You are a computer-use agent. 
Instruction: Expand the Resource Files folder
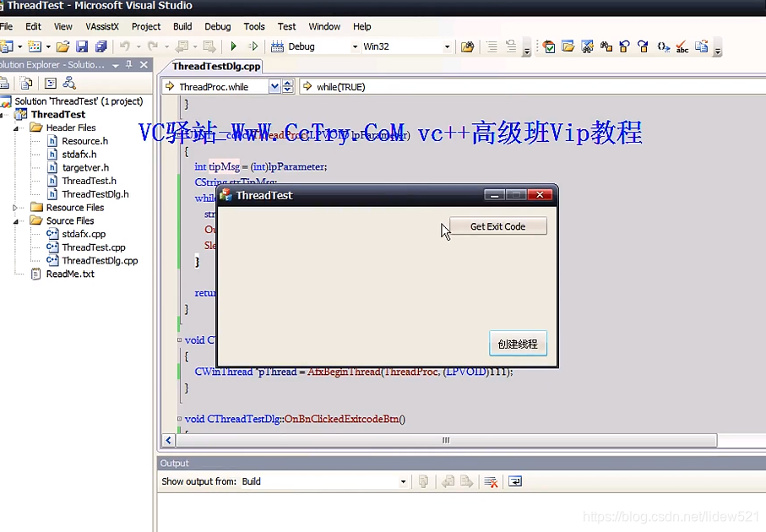pyautogui.click(x=15, y=208)
